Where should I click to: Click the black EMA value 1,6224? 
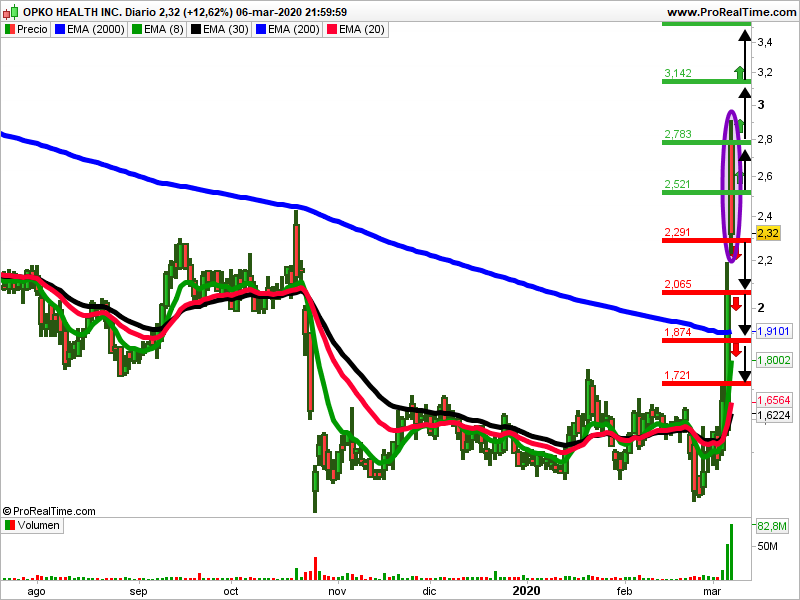773,415
